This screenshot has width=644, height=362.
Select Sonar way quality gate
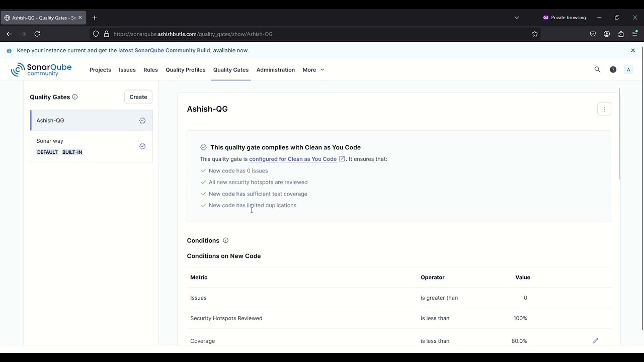(x=91, y=146)
